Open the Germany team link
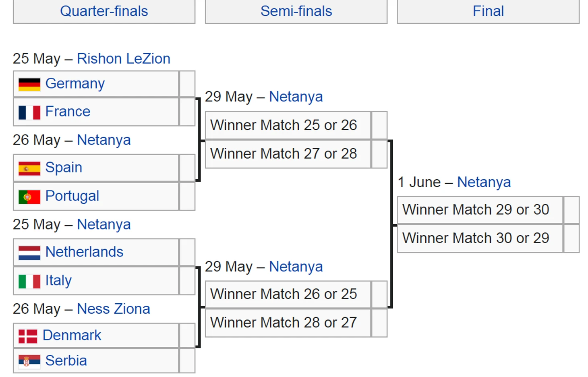588x377 pixels. tap(75, 84)
